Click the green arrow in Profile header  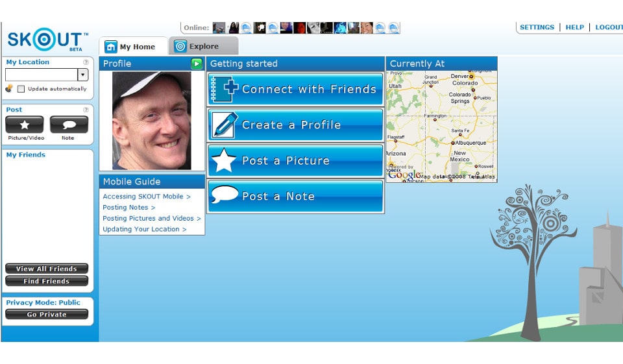tap(197, 64)
